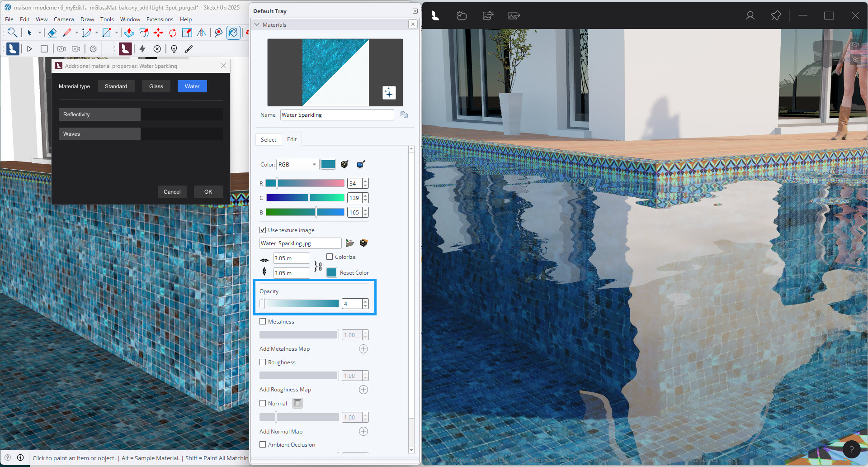Enable the Roughness checkbox
Image resolution: width=868 pixels, height=467 pixels.
pyautogui.click(x=263, y=362)
